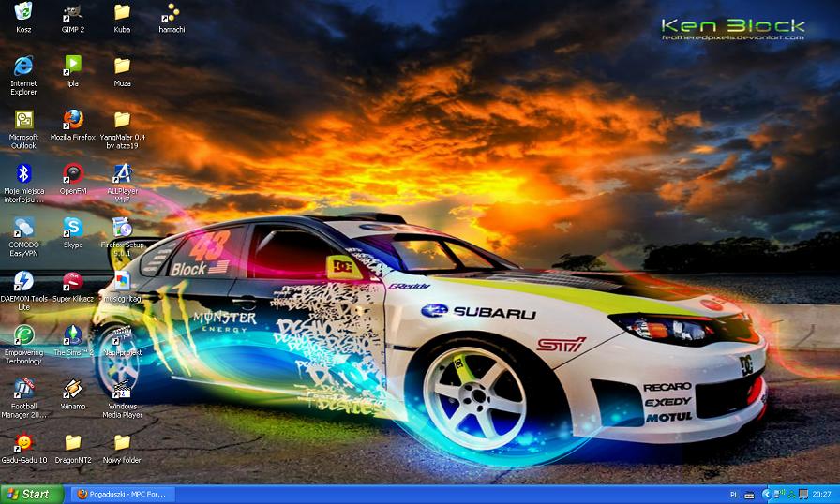The image size is (840, 504).
Task: Expand hidden system tray icons
Action: pyautogui.click(x=767, y=495)
